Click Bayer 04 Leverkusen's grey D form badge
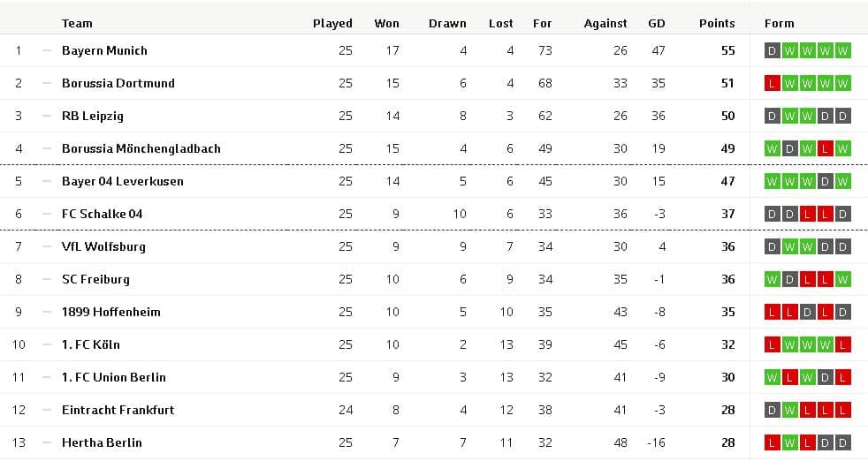 (825, 182)
